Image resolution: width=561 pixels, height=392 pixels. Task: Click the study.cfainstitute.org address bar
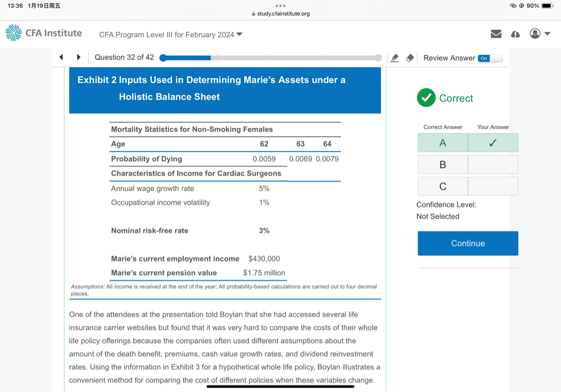click(280, 14)
